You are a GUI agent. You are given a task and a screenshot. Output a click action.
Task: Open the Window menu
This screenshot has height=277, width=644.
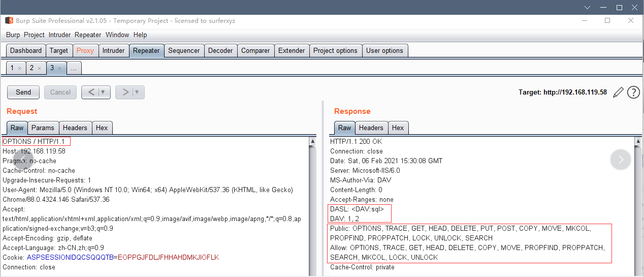point(117,35)
